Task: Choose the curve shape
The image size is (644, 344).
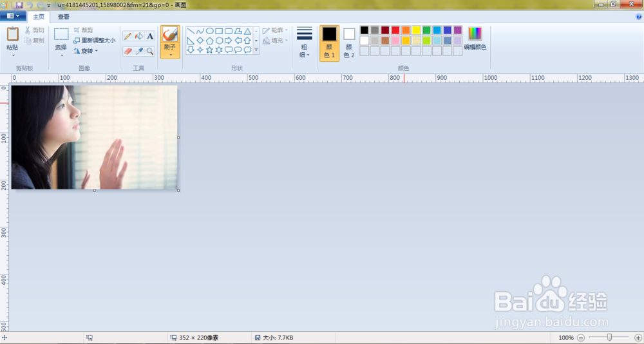Action: (200, 31)
